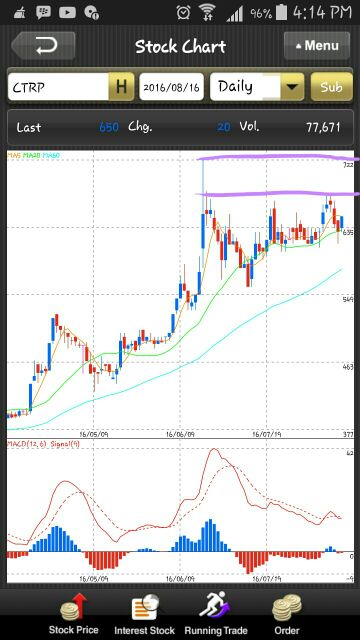Tap the Sub button

[331, 87]
